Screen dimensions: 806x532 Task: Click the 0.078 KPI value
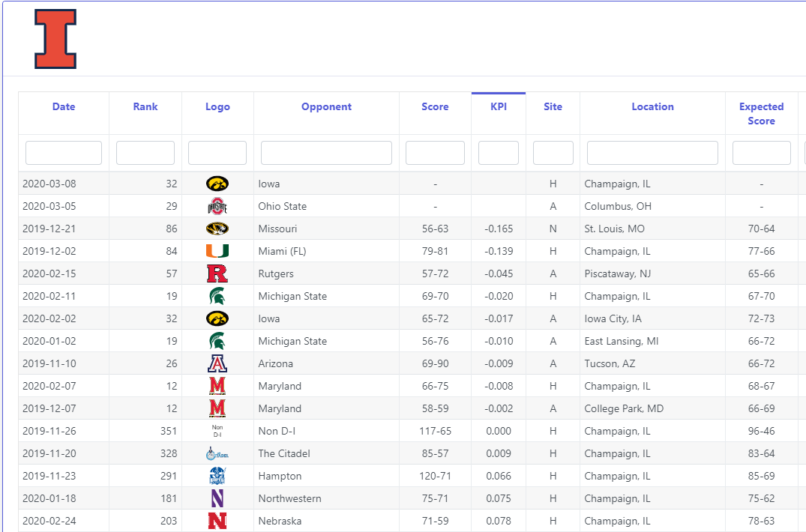(x=499, y=521)
